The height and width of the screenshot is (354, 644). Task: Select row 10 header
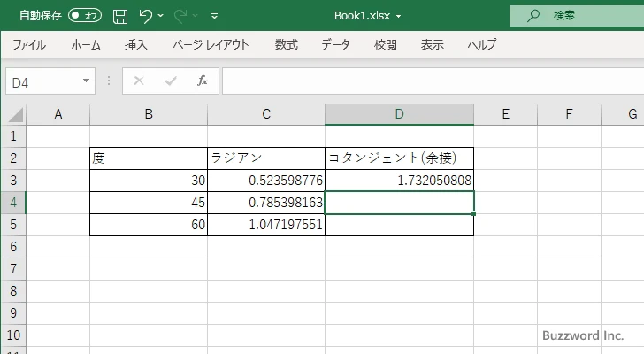click(x=13, y=335)
